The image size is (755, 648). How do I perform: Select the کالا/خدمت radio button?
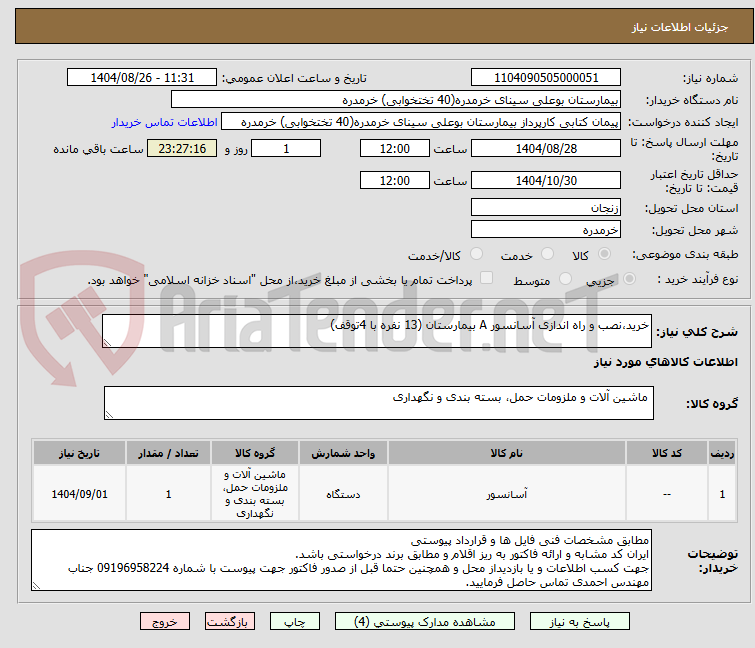(x=476, y=254)
